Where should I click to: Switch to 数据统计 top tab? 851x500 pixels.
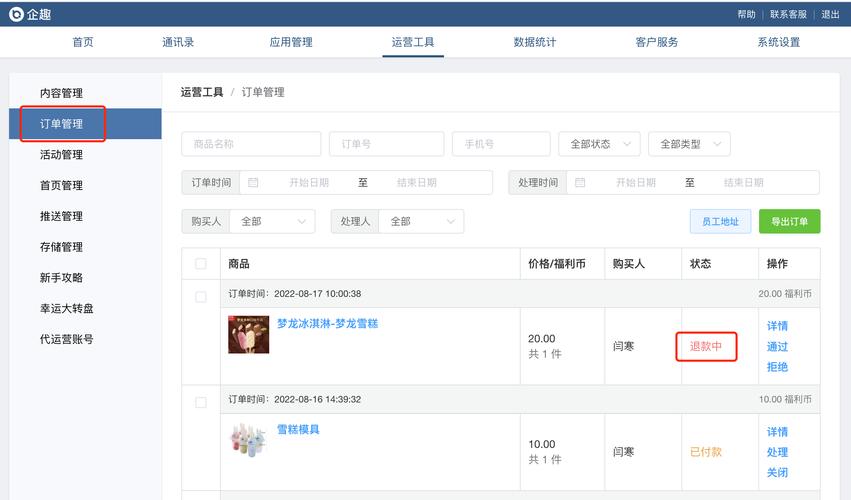535,42
